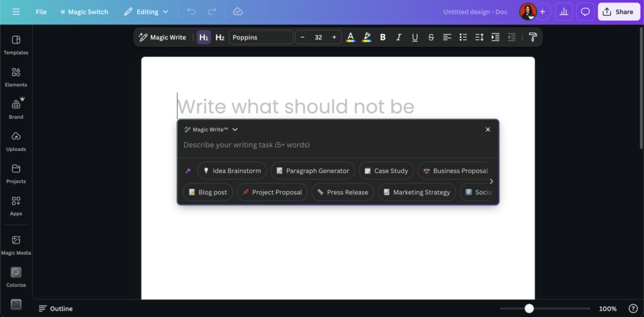Click the heading placeholder text in document
Viewport: 644px width, 317px height.
[296, 106]
